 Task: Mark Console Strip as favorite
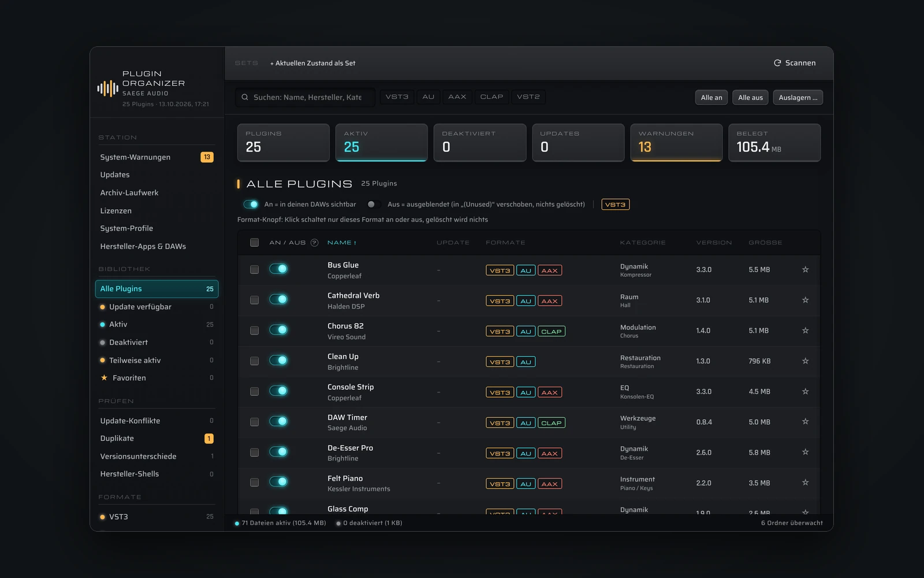pyautogui.click(x=805, y=391)
